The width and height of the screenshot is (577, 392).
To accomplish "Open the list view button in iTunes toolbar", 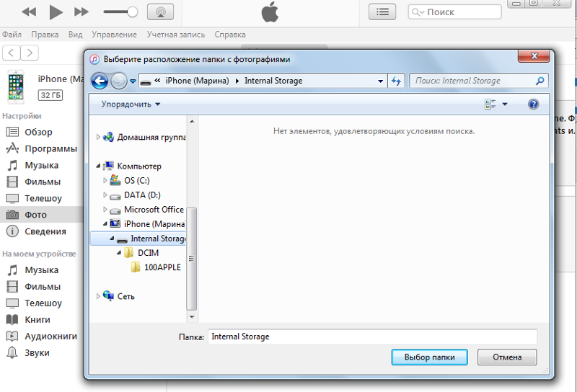I will point(382,12).
